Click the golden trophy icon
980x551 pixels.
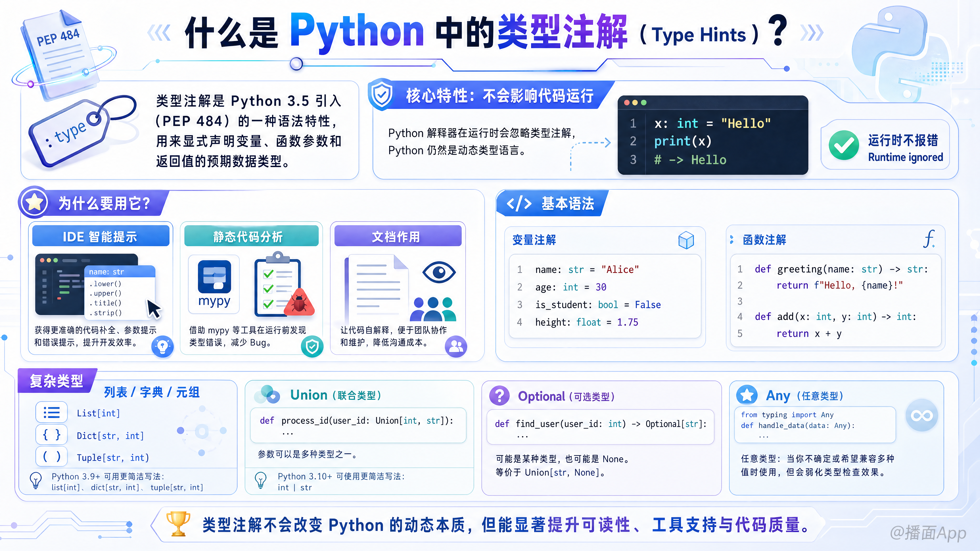(178, 524)
